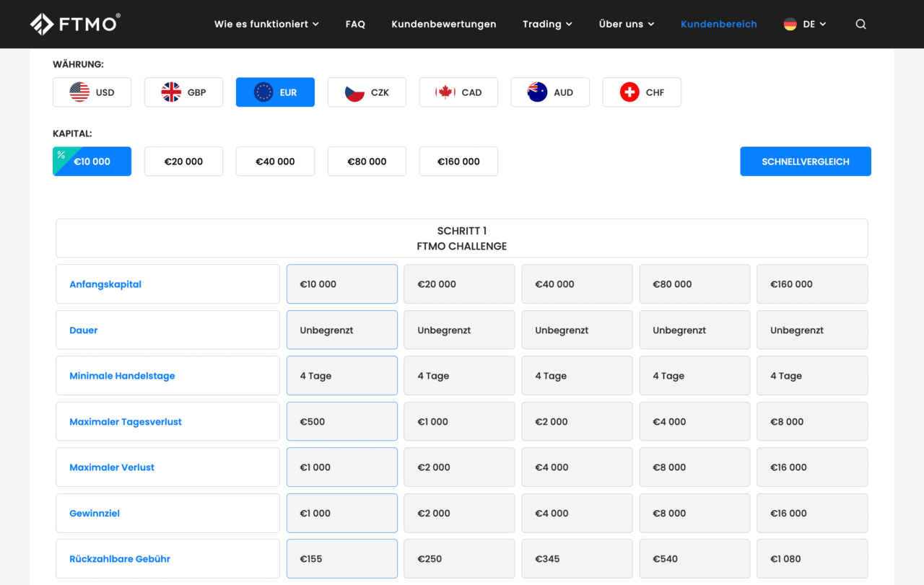Click €155 fee cell

pyautogui.click(x=342, y=559)
